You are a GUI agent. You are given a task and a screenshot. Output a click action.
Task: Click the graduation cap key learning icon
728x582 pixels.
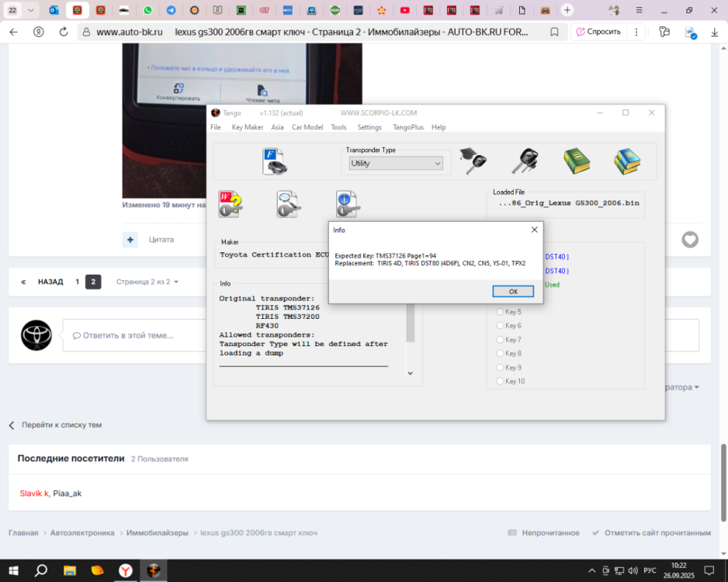tap(473, 161)
